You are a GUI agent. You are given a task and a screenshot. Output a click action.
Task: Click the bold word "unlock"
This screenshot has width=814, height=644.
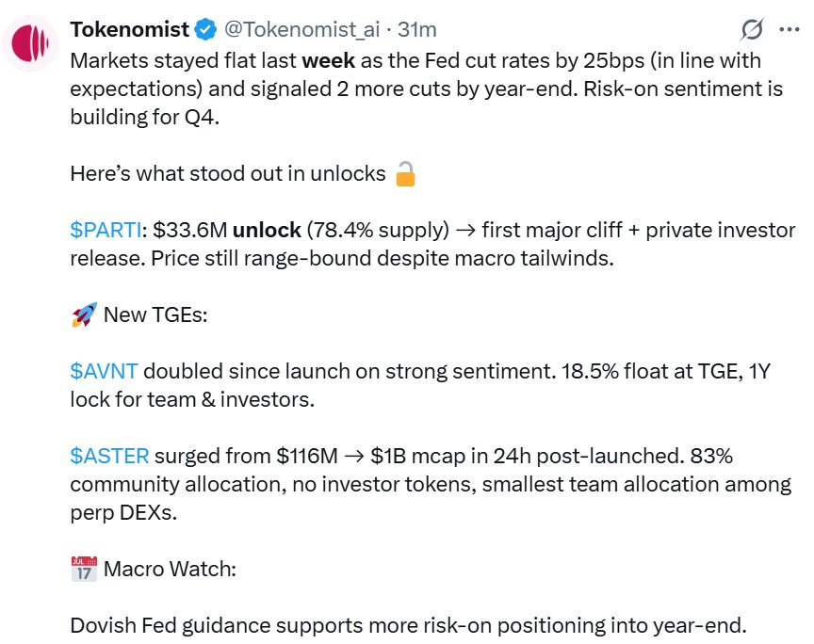[x=267, y=230]
